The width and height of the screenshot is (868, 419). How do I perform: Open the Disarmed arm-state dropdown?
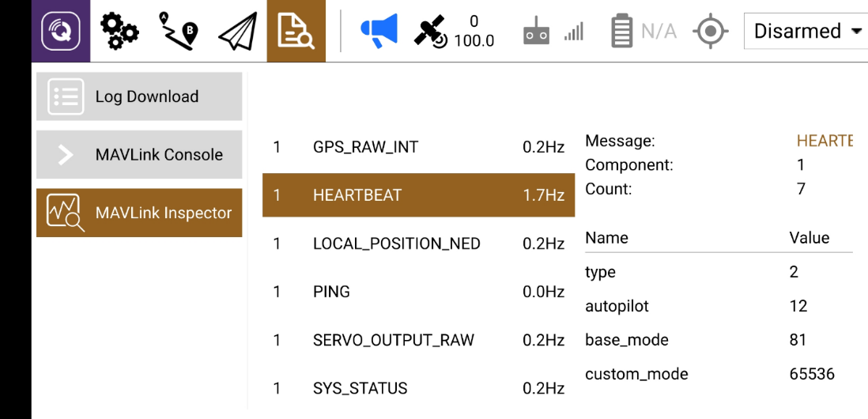(x=806, y=31)
